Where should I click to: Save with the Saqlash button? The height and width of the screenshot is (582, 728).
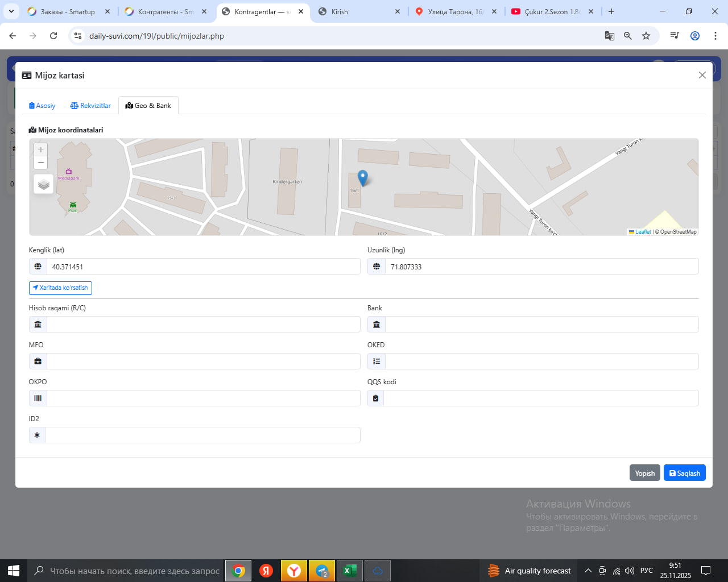coord(684,473)
